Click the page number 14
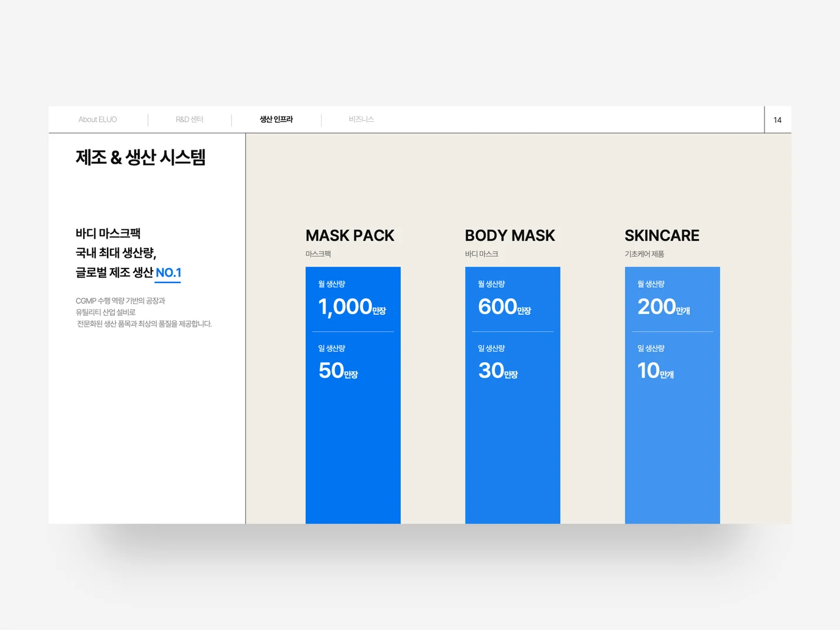The image size is (840, 630). [x=777, y=120]
